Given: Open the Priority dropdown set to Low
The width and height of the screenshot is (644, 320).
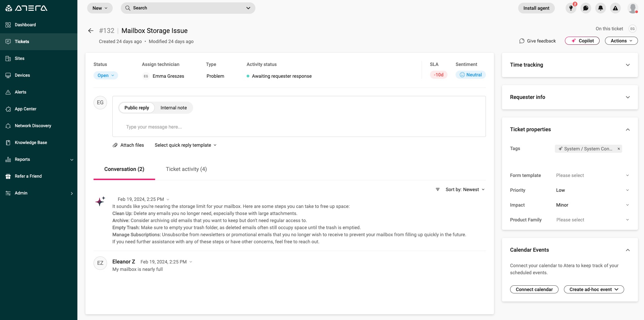Looking at the screenshot, I should 592,190.
